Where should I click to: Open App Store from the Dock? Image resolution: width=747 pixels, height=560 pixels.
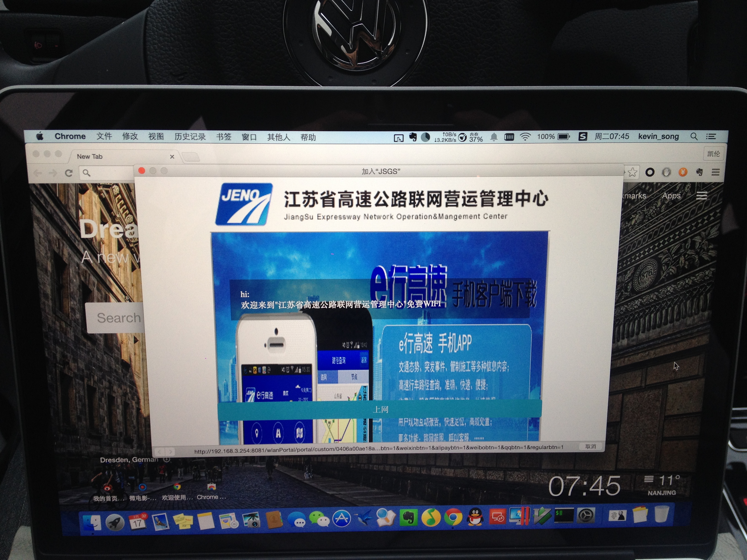click(x=342, y=519)
